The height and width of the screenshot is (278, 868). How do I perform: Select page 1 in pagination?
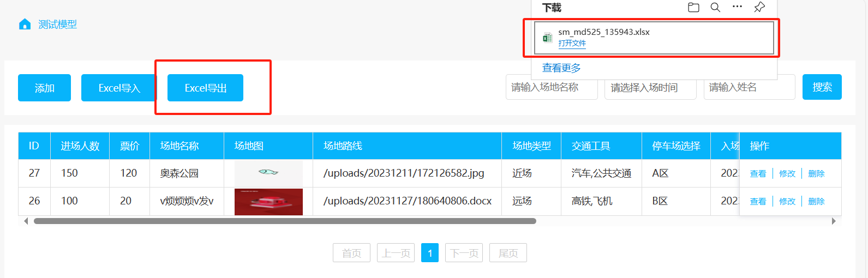point(429,253)
